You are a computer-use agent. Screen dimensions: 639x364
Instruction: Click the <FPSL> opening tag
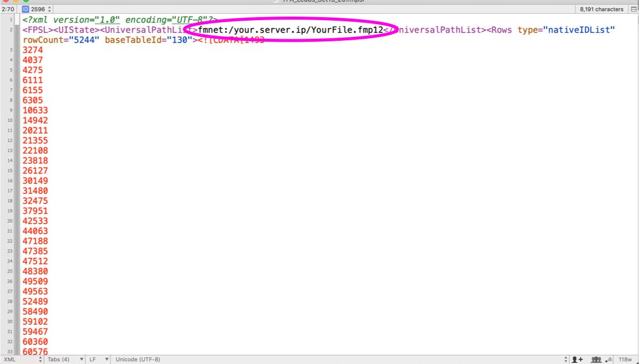click(x=38, y=30)
